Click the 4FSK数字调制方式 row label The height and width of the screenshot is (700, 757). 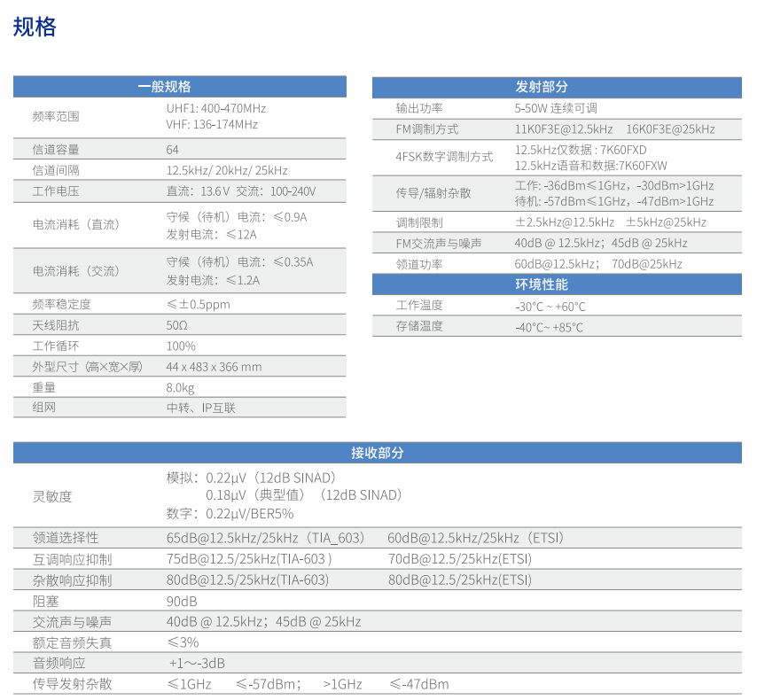[444, 157]
